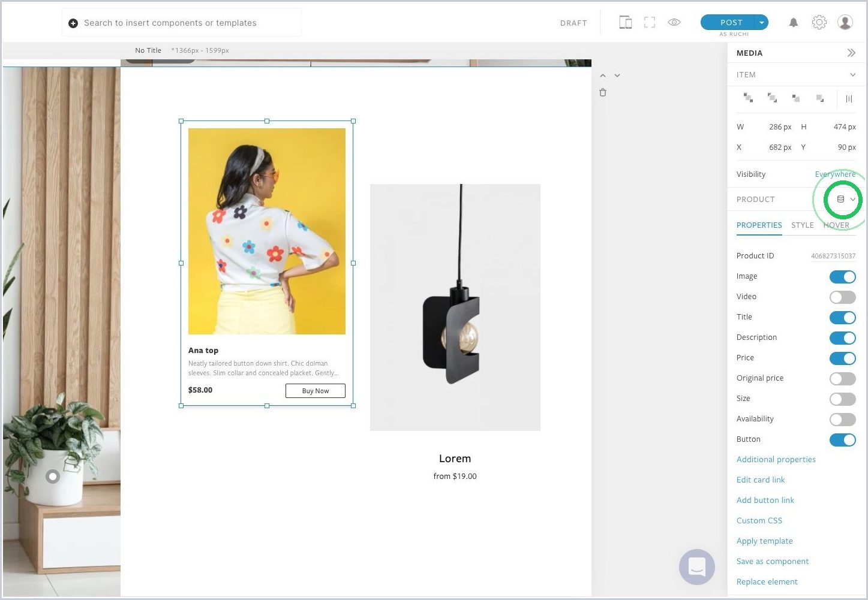Image resolution: width=868 pixels, height=600 pixels.
Task: Disable the Image toggle
Action: [843, 276]
